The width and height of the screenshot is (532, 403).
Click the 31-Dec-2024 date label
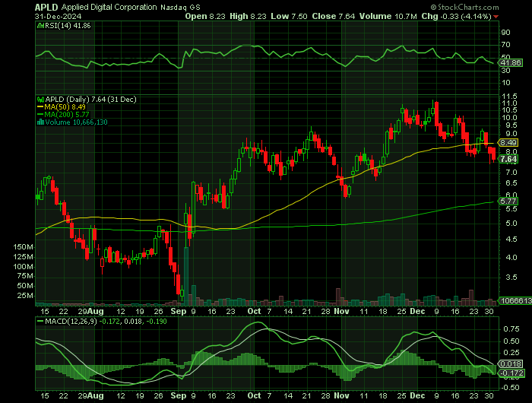click(x=58, y=16)
